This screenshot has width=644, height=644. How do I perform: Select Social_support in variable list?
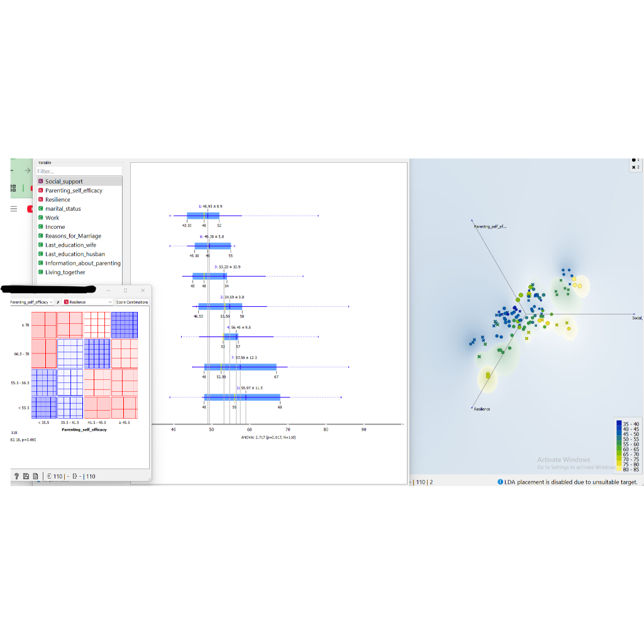tap(79, 181)
